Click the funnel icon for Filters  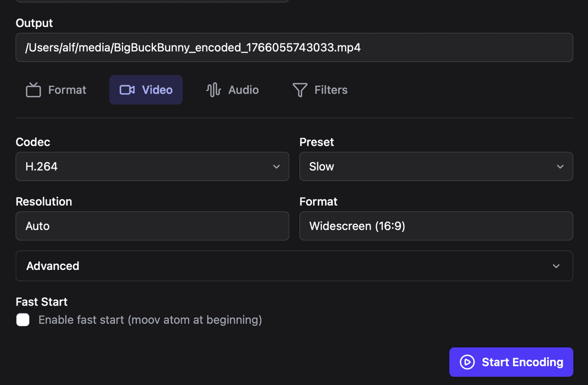click(299, 90)
